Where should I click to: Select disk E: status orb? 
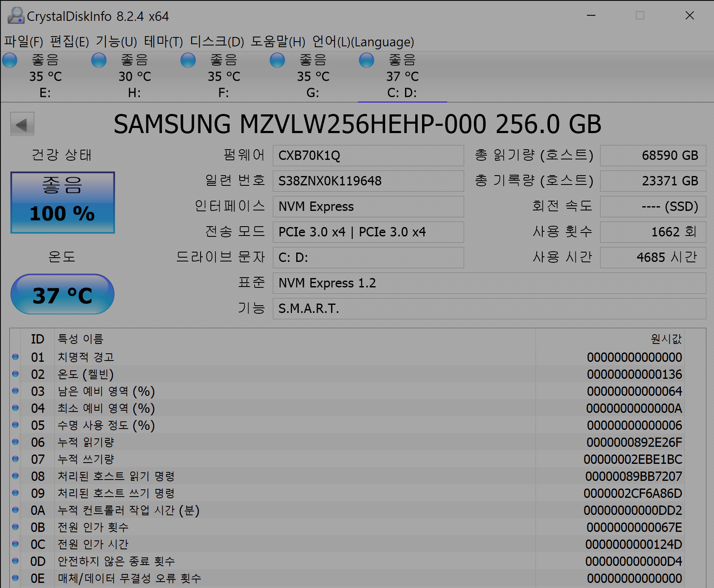[10, 60]
